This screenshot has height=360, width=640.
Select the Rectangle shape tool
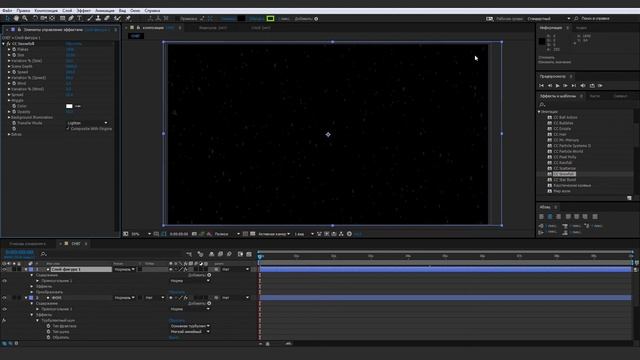[62, 18]
